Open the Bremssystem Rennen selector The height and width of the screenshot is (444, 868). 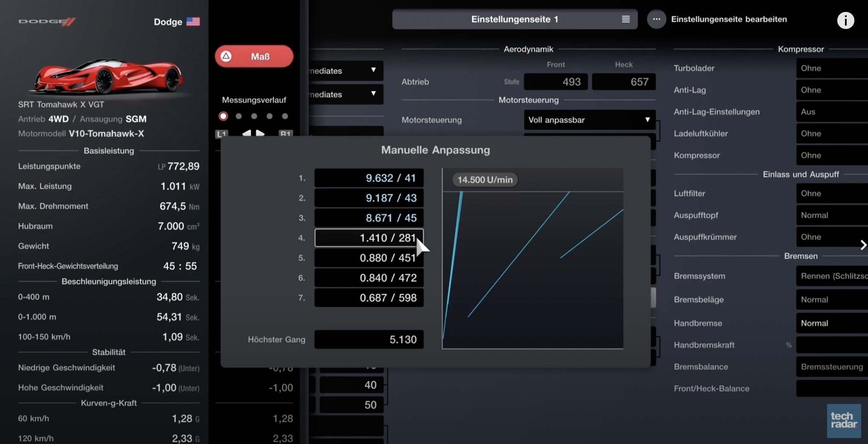(832, 276)
